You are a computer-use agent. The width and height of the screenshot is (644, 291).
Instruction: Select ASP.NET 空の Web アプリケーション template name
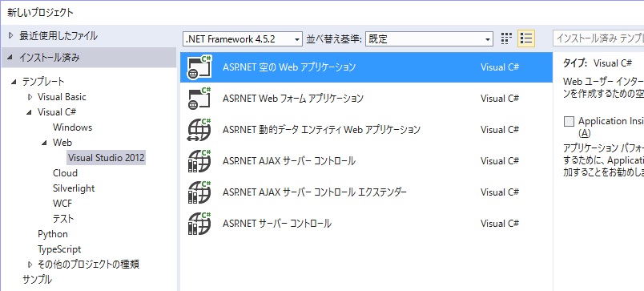tap(288, 67)
